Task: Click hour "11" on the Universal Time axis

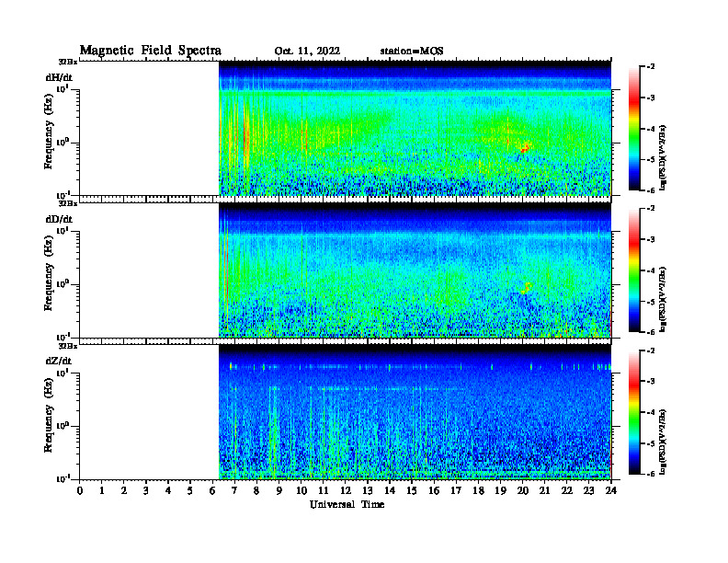Action: 324,491
